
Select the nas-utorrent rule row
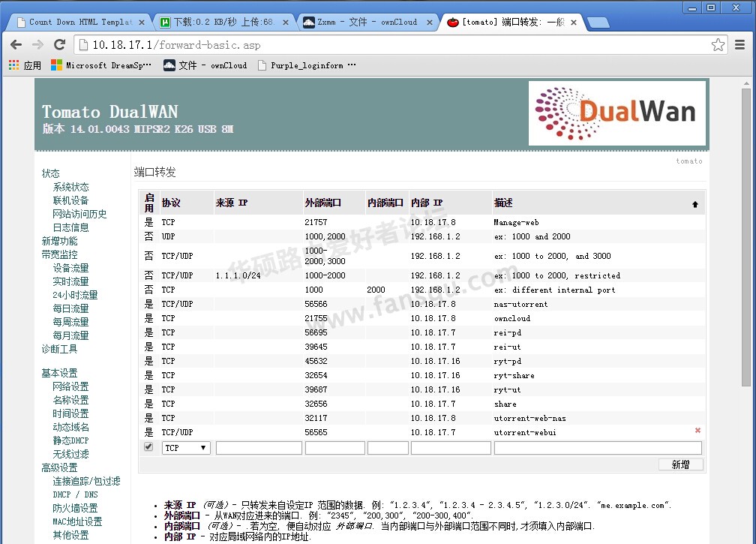click(x=421, y=305)
